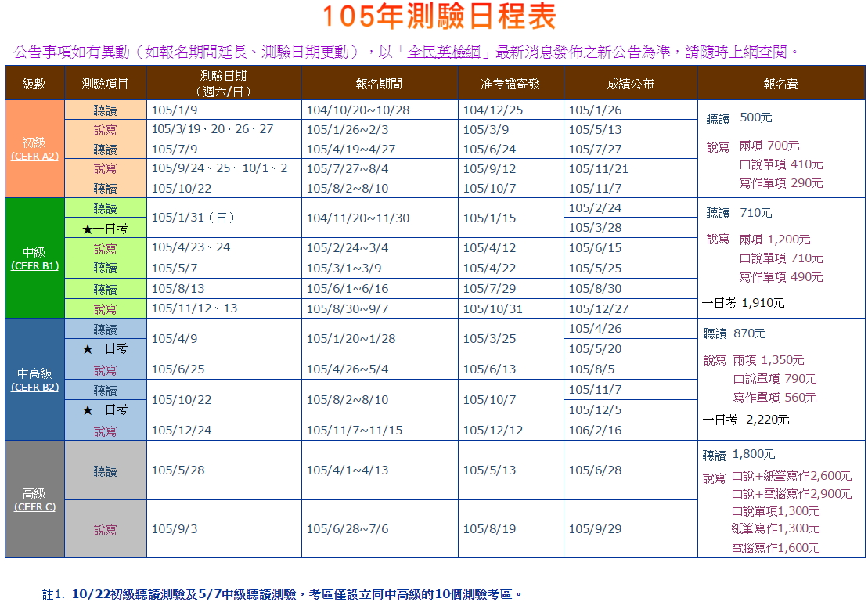Click the 兩項 1,200元 fee
868x602 pixels.
coord(774,240)
